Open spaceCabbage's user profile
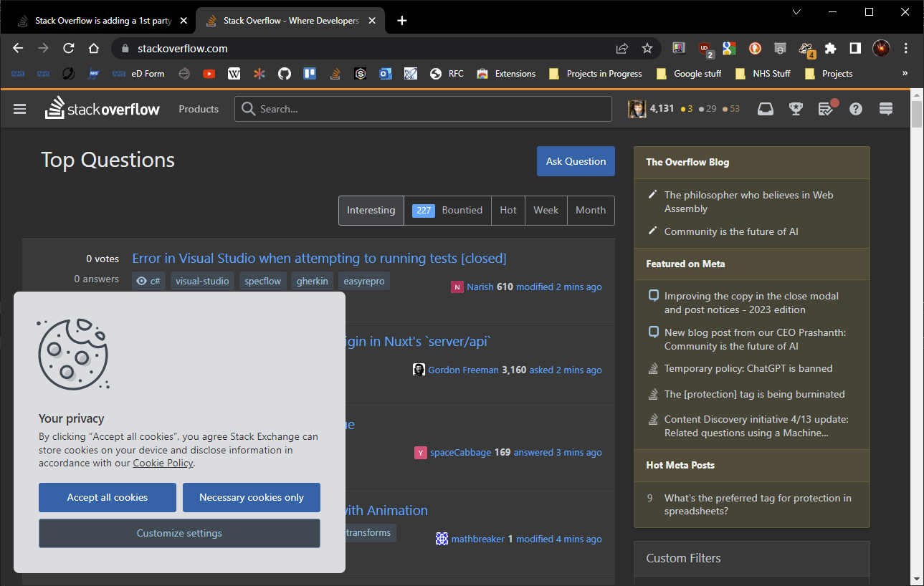 point(460,452)
